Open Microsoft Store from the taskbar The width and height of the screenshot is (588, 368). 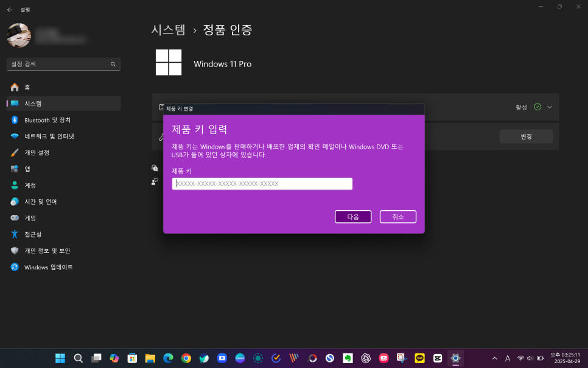coord(132,358)
